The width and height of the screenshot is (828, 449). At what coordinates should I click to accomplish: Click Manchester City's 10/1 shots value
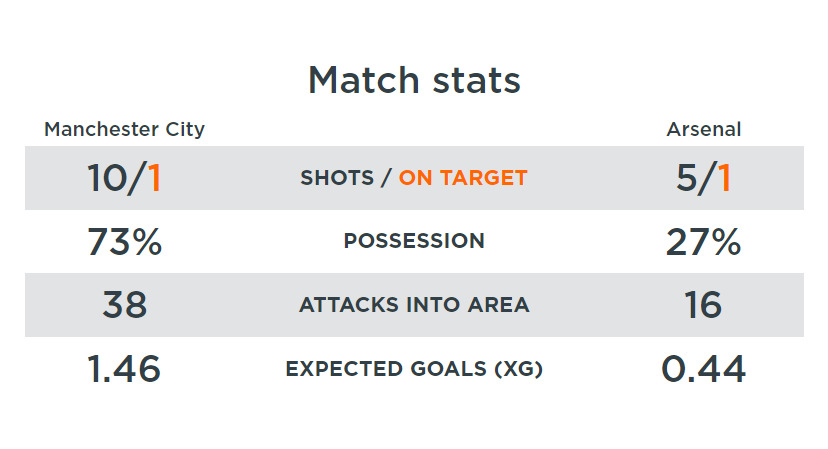click(125, 177)
